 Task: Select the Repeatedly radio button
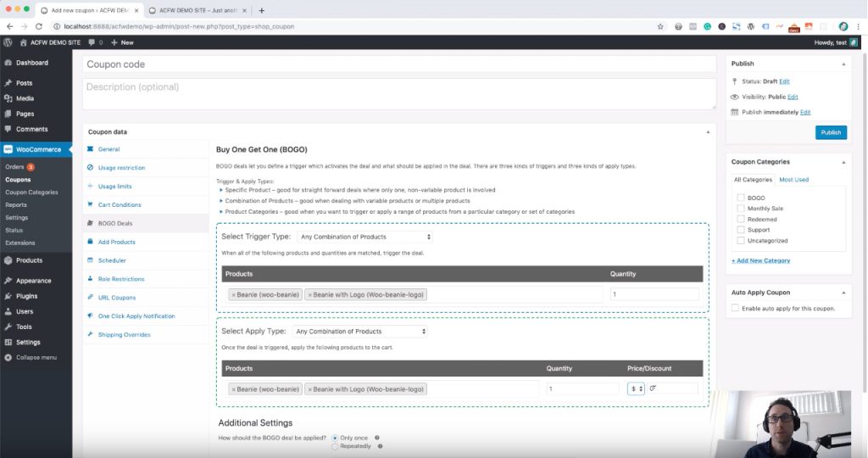335,446
